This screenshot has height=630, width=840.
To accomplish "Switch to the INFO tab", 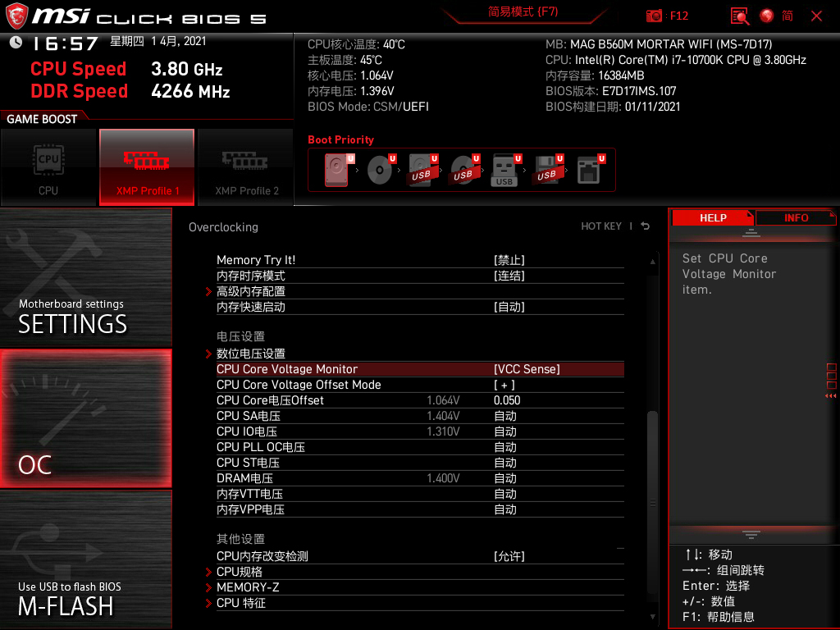I will pyautogui.click(x=796, y=218).
